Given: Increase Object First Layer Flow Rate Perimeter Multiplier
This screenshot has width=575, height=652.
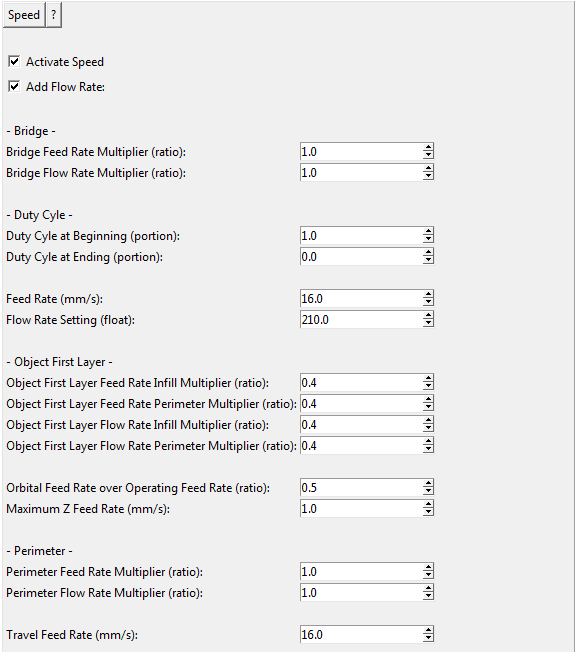Looking at the screenshot, I should click(428, 442).
